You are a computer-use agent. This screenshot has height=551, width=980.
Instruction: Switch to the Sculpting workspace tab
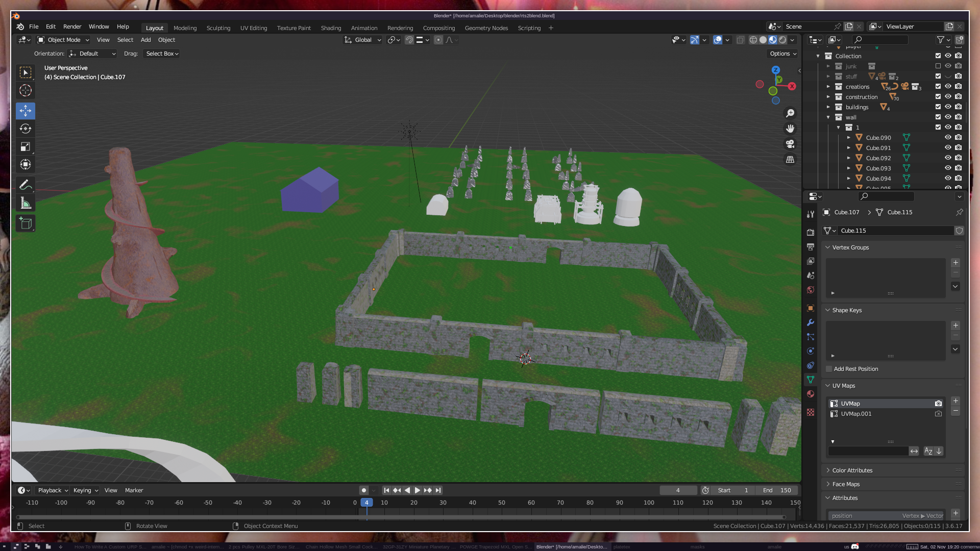[x=218, y=28]
